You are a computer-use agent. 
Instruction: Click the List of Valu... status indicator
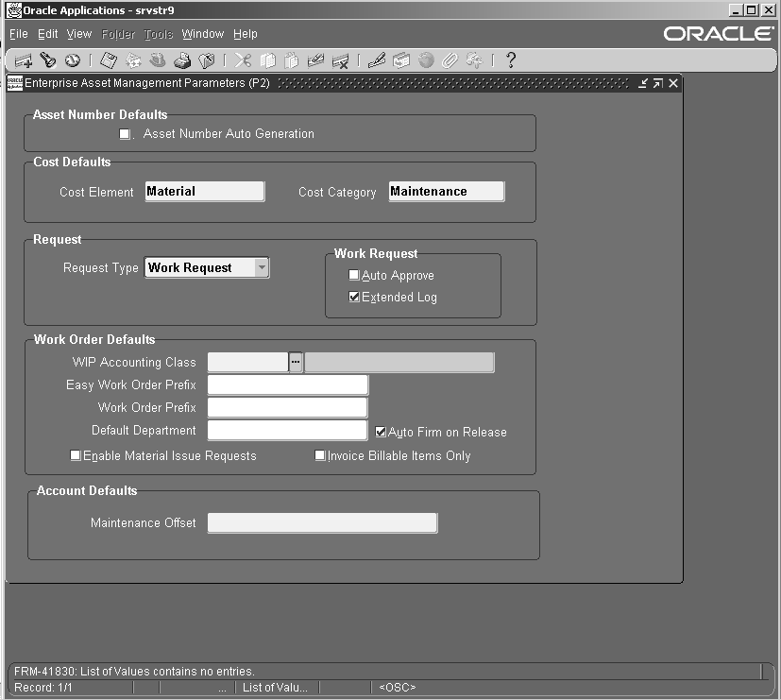275,688
